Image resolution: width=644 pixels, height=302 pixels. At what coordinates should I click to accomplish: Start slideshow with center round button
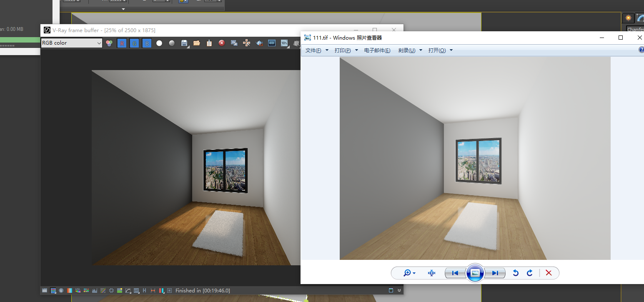coord(475,273)
